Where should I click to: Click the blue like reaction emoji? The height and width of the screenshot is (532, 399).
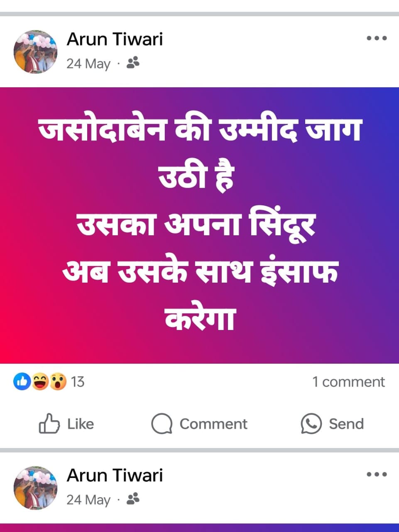coord(22,382)
